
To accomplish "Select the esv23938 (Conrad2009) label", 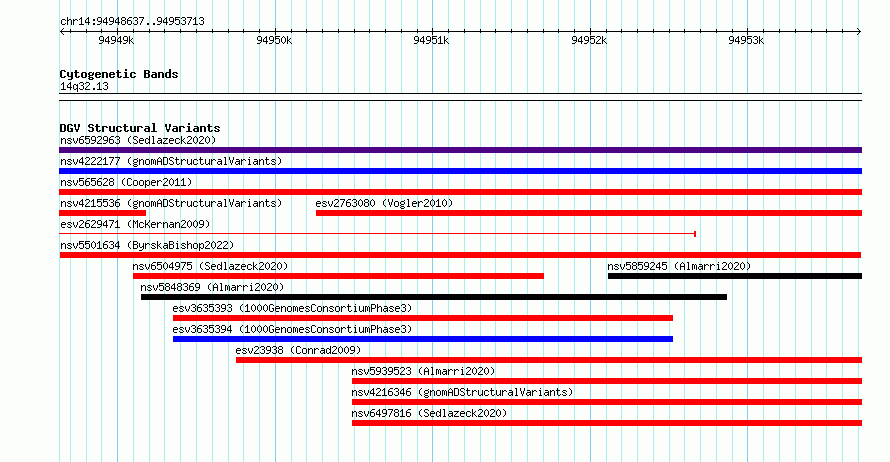I will pyautogui.click(x=298, y=350).
